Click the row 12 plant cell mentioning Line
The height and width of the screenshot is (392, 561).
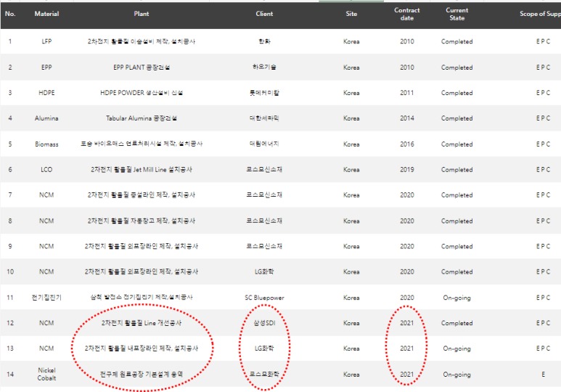point(142,323)
